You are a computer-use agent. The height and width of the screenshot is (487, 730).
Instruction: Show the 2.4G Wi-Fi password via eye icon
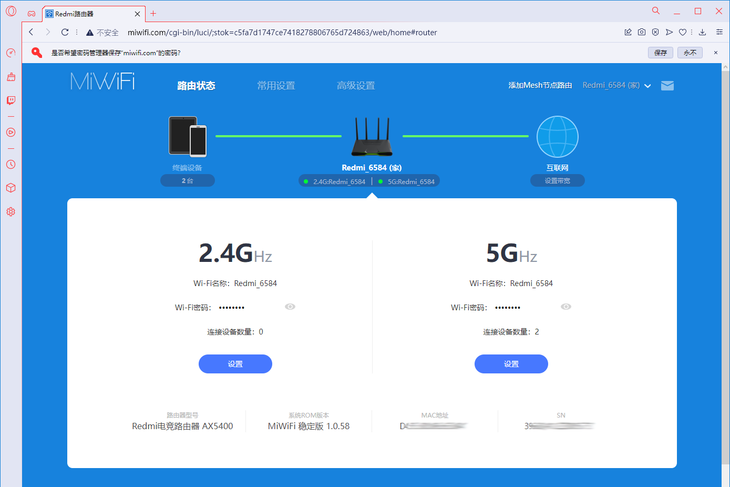point(290,307)
